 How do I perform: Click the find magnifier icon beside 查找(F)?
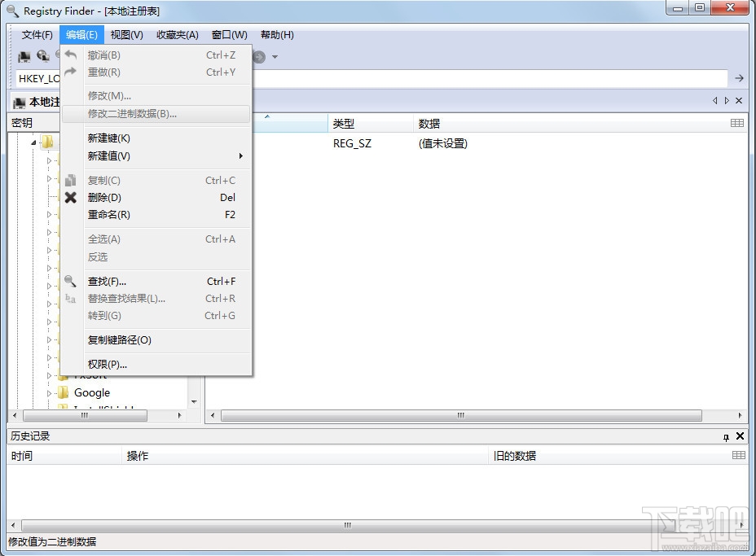tap(72, 281)
